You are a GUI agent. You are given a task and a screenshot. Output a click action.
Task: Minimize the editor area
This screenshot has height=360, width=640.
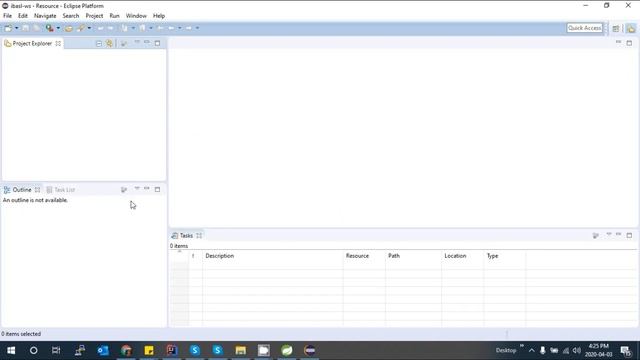[618, 42]
